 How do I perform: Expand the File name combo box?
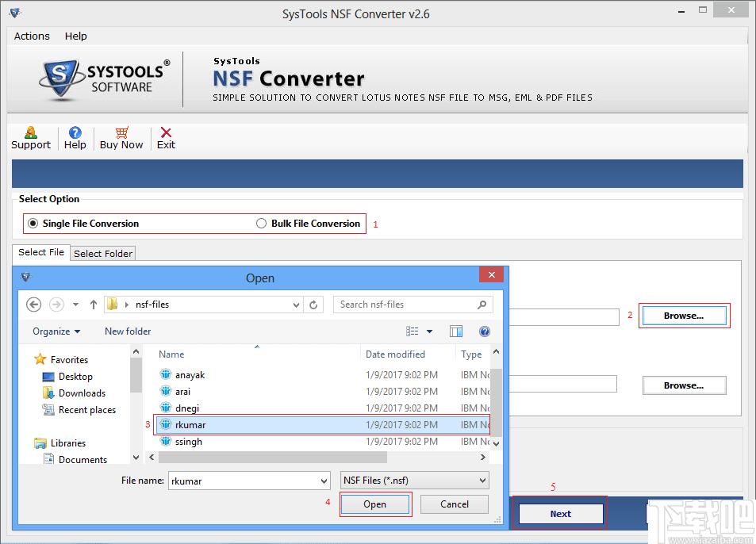coord(324,481)
